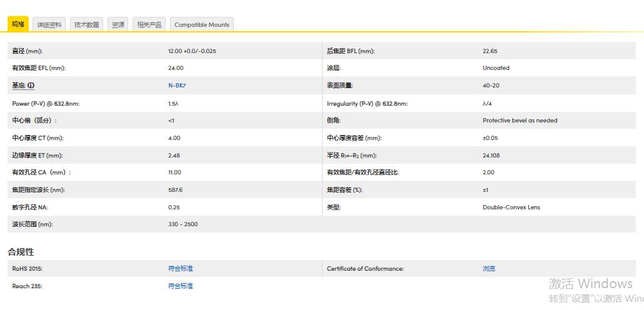Viewport: 644px width, 310px height.
Task: Click the Certificate of Conformance label
Action: tap(366, 269)
